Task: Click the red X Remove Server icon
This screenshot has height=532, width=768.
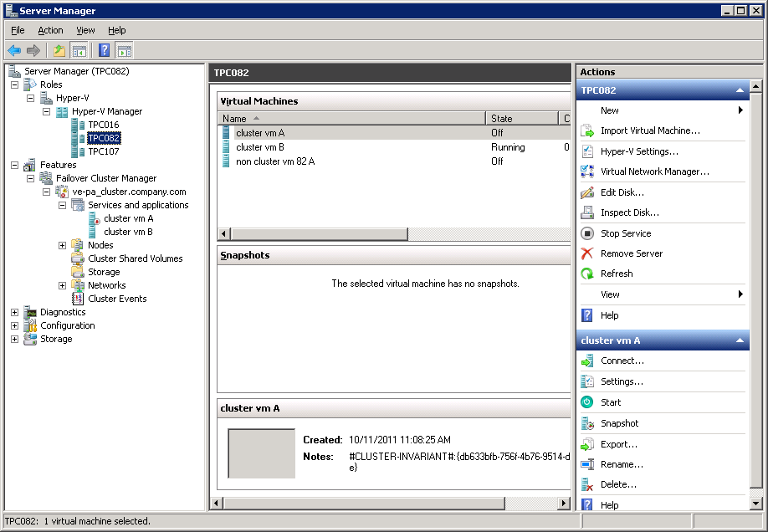Action: 587,253
